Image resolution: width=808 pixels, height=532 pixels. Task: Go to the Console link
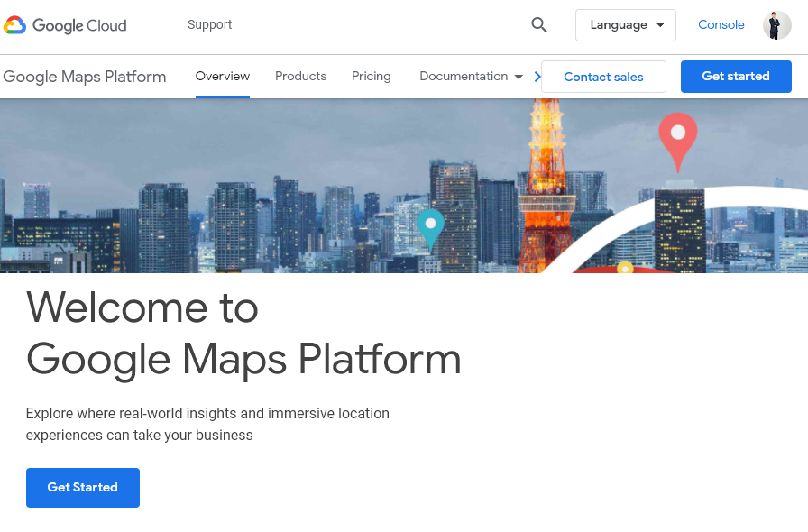(721, 25)
